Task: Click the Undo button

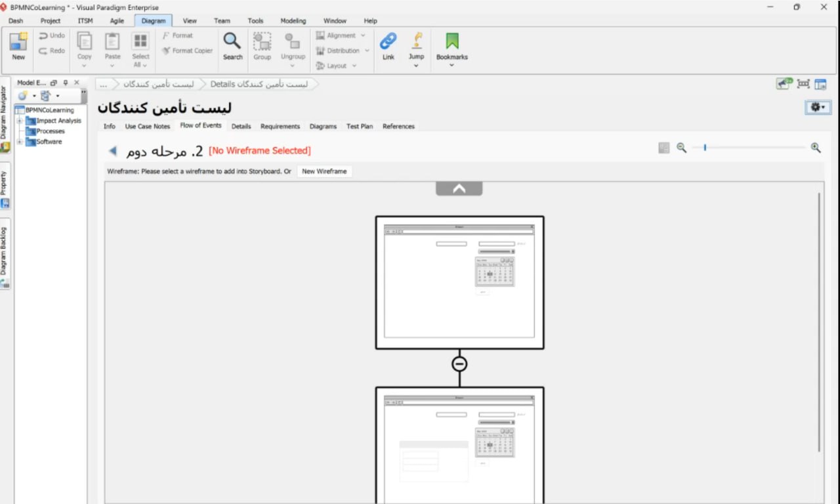Action: 52,35
